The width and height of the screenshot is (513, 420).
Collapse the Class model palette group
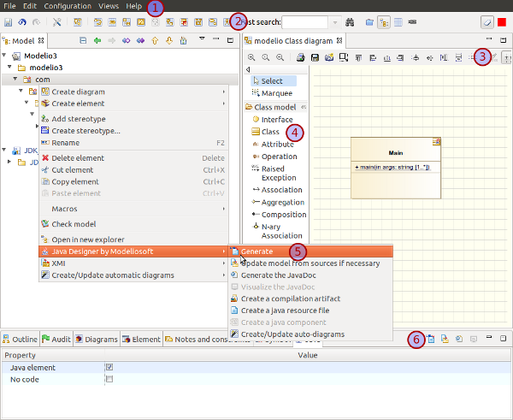click(304, 107)
